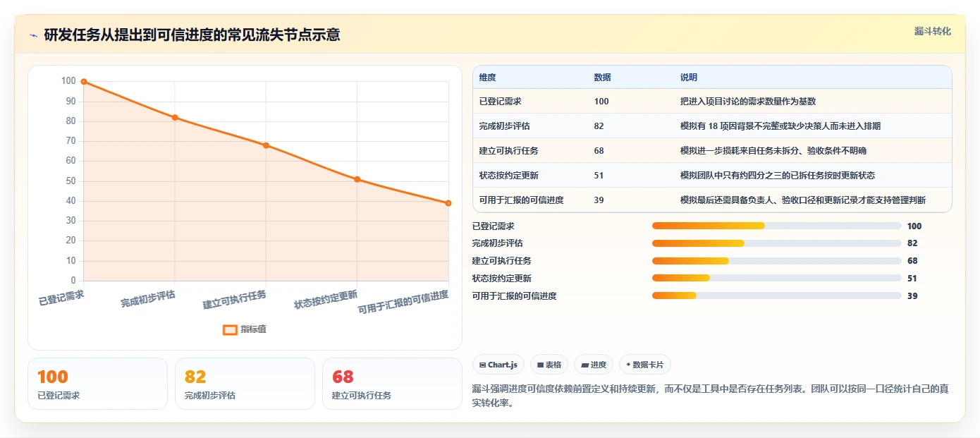Click description starting 模拟进一步损耗
This screenshot has width=980, height=438.
coord(773,151)
